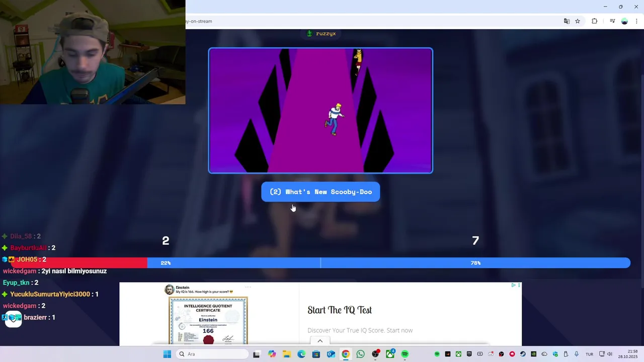Click the 78% segment of vote bar
This screenshot has width=644, height=362.
click(x=475, y=263)
